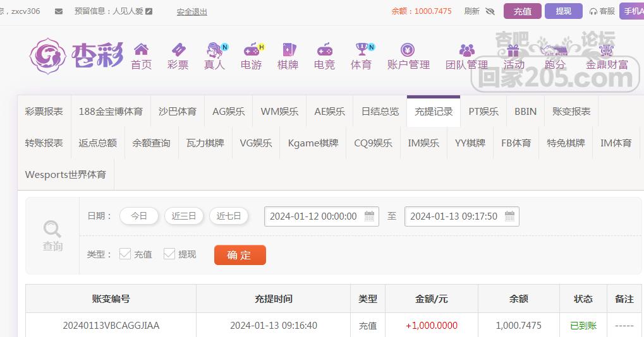
Task: Switch to the 充提记录 tab
Action: [434, 111]
